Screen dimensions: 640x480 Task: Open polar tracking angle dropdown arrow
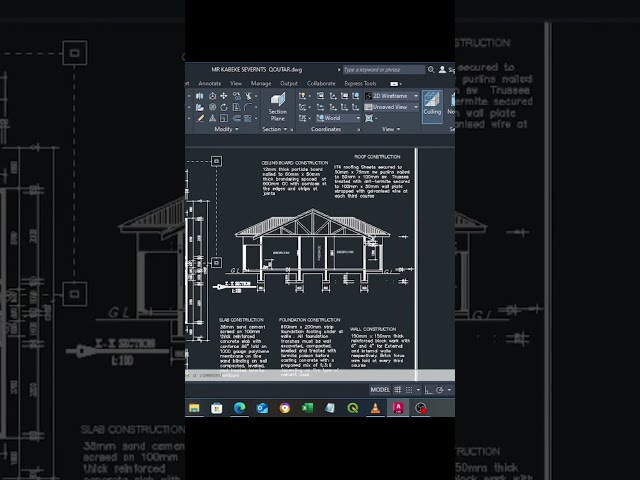449,390
